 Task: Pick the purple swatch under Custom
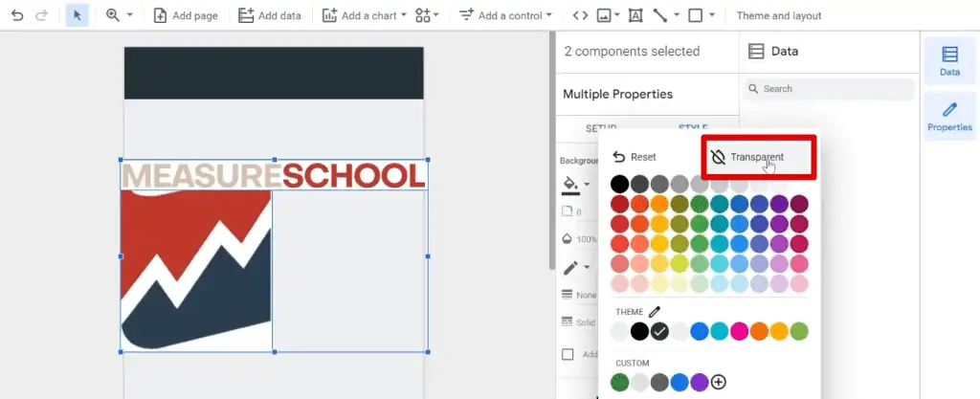699,382
